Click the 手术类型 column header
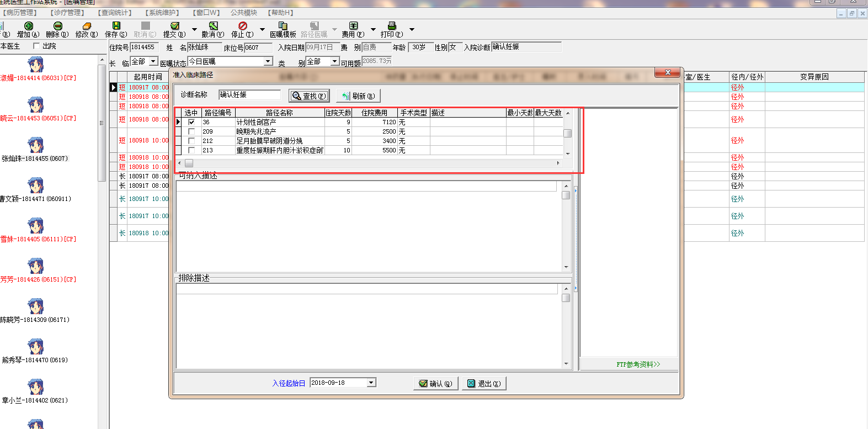The width and height of the screenshot is (868, 429). pos(413,113)
